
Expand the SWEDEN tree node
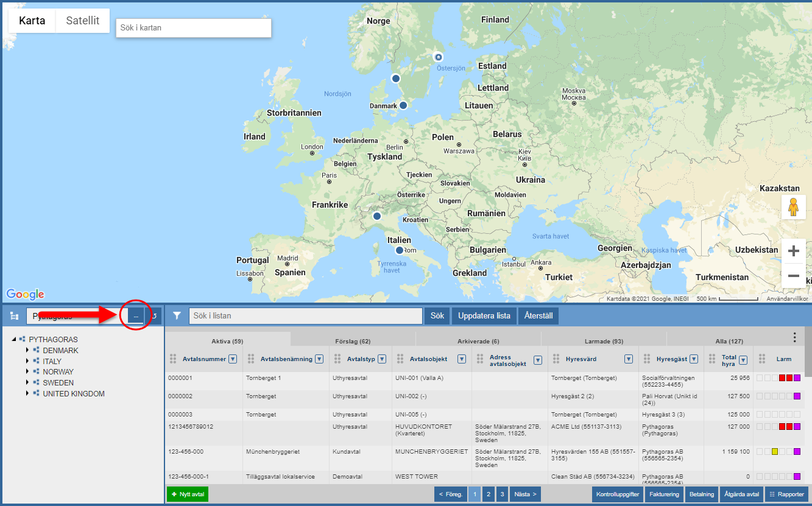tap(27, 383)
